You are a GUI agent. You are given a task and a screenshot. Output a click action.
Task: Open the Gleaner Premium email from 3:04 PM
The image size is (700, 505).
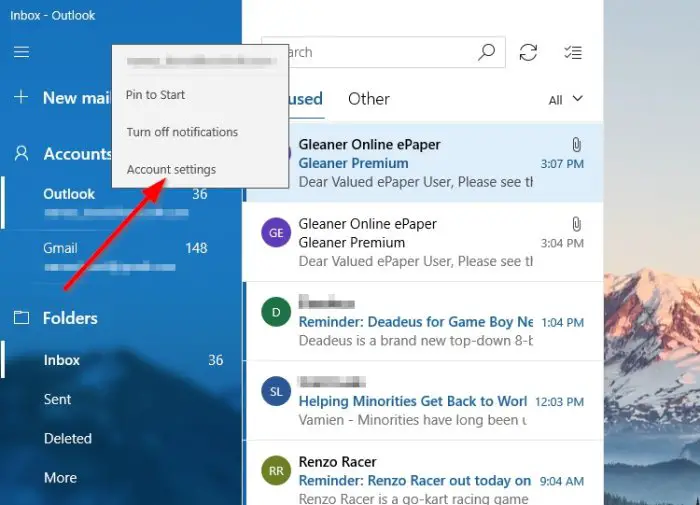tap(424, 242)
